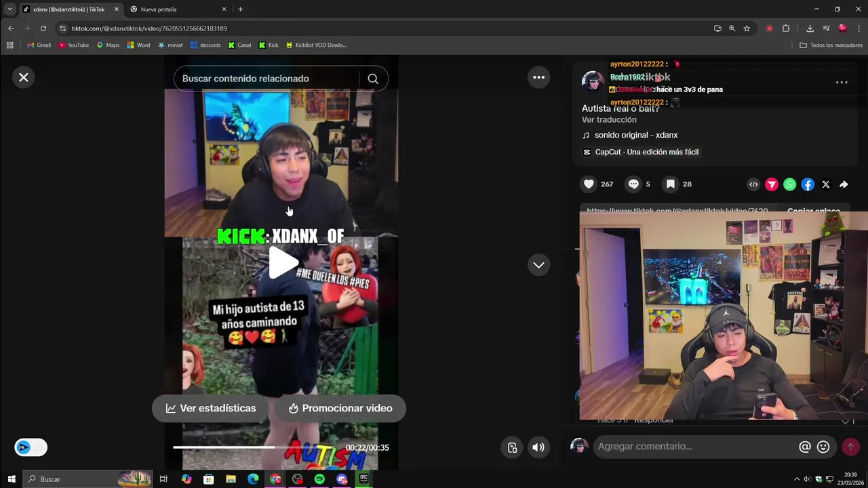
Task: Click the red record extension icon
Action: coord(769,28)
